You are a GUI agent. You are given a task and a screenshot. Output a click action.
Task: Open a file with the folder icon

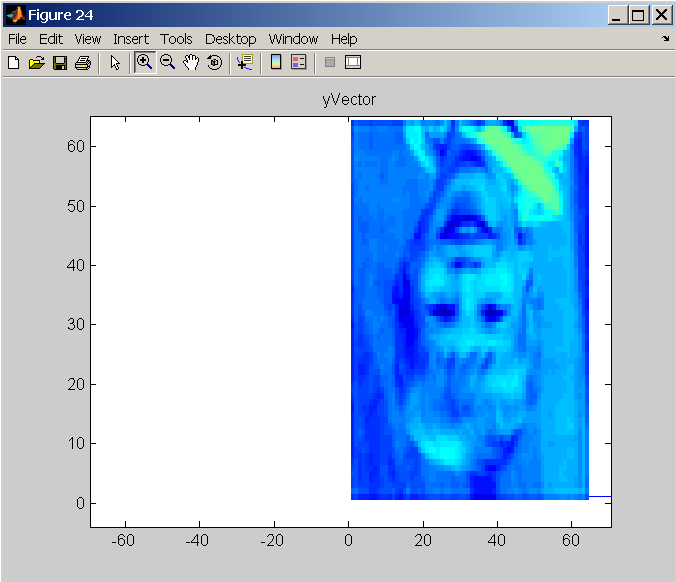(37, 63)
